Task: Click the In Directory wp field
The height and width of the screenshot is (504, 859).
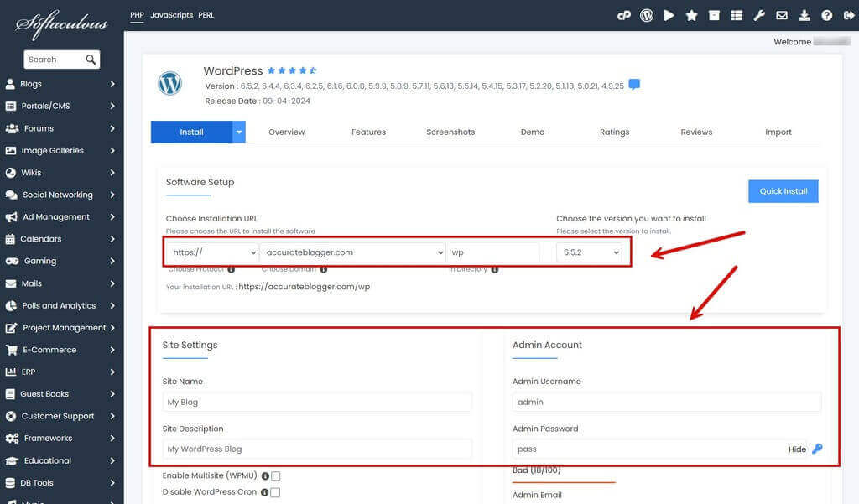Action: tap(493, 252)
